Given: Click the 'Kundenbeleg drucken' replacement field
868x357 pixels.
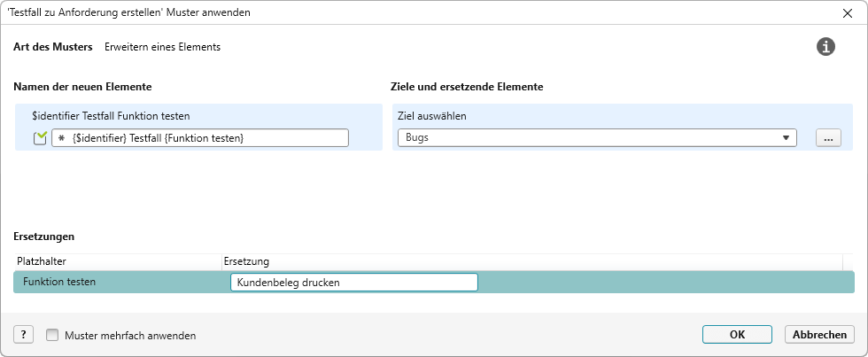Looking at the screenshot, I should (x=353, y=283).
